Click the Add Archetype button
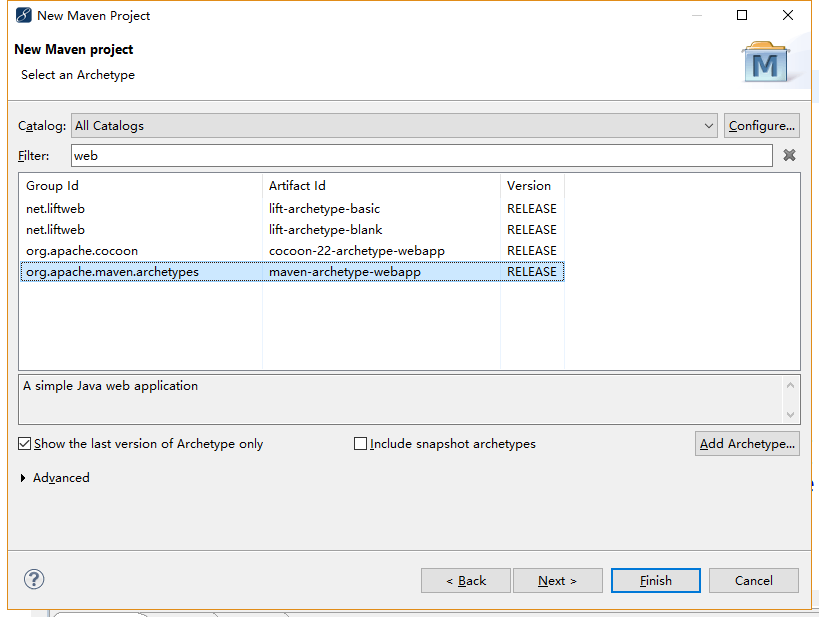The height and width of the screenshot is (617, 819). coord(747,444)
